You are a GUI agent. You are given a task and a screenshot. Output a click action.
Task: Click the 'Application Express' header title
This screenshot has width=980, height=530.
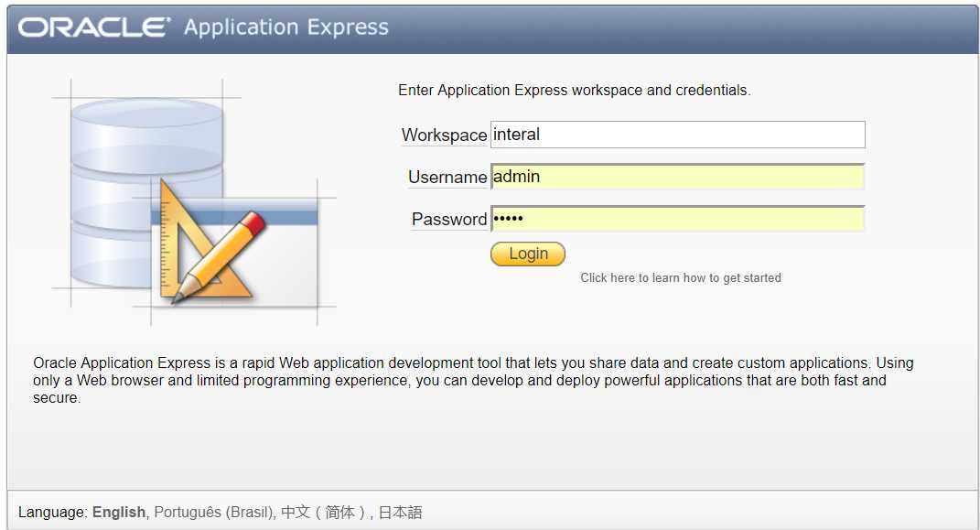[x=285, y=27]
